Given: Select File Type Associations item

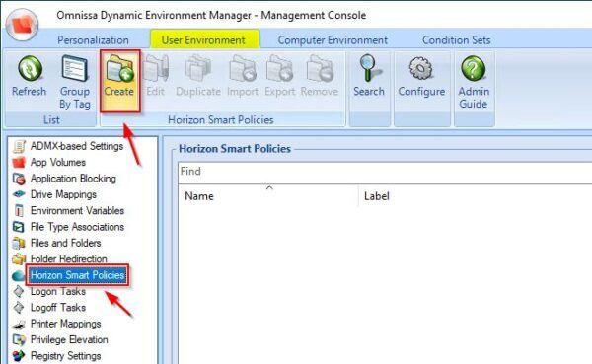Looking at the screenshot, I should [77, 227].
